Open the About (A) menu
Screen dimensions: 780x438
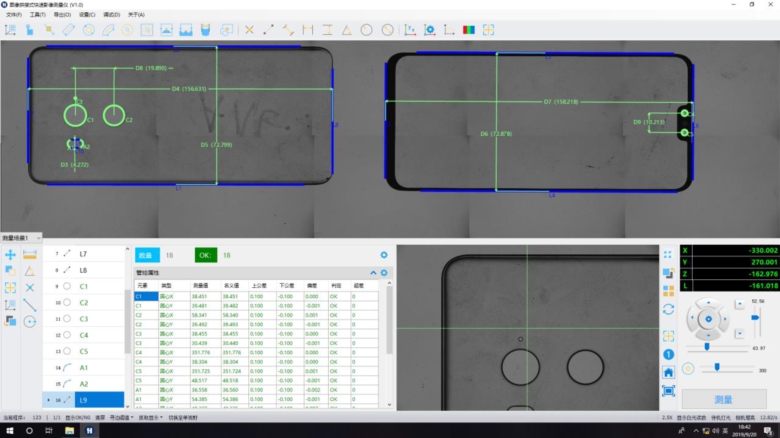coord(136,15)
